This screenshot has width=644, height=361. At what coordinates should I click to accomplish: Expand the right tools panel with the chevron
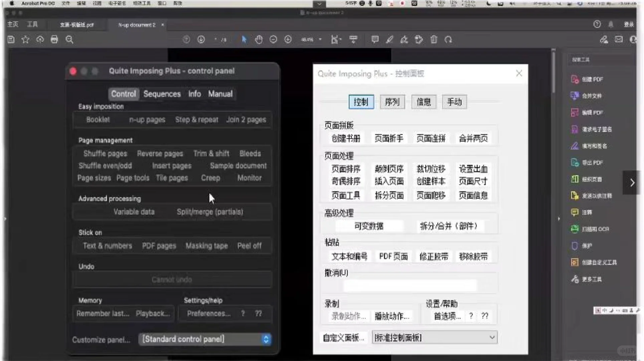(x=632, y=183)
